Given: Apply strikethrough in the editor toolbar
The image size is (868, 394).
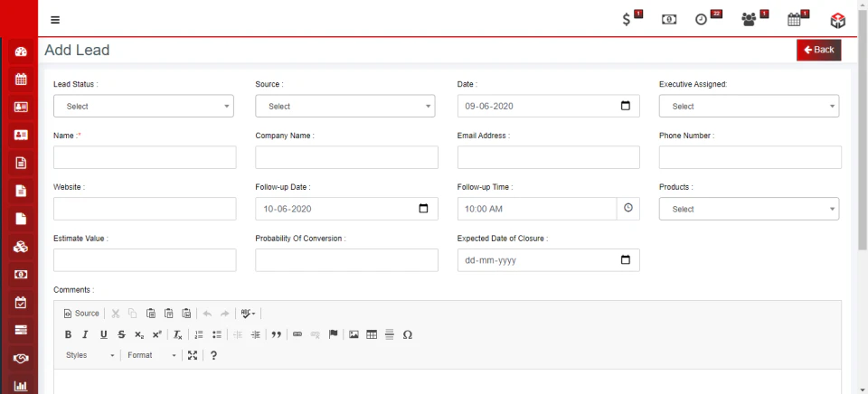Looking at the screenshot, I should (x=121, y=334).
